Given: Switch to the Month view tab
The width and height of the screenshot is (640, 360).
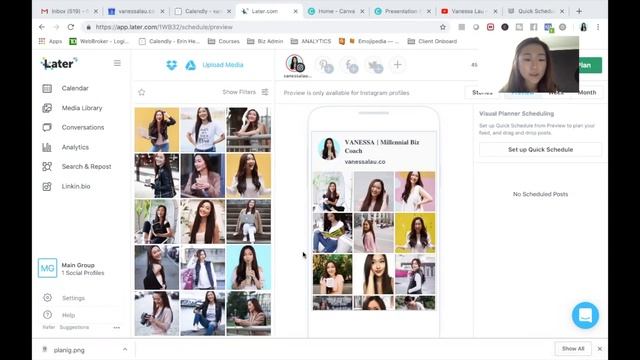Looking at the screenshot, I should coord(587,93).
